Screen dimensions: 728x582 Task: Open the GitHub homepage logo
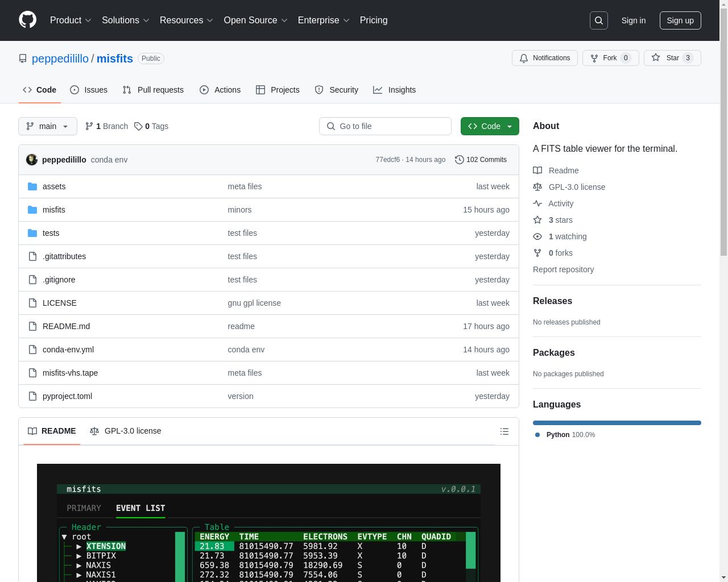[27, 20]
